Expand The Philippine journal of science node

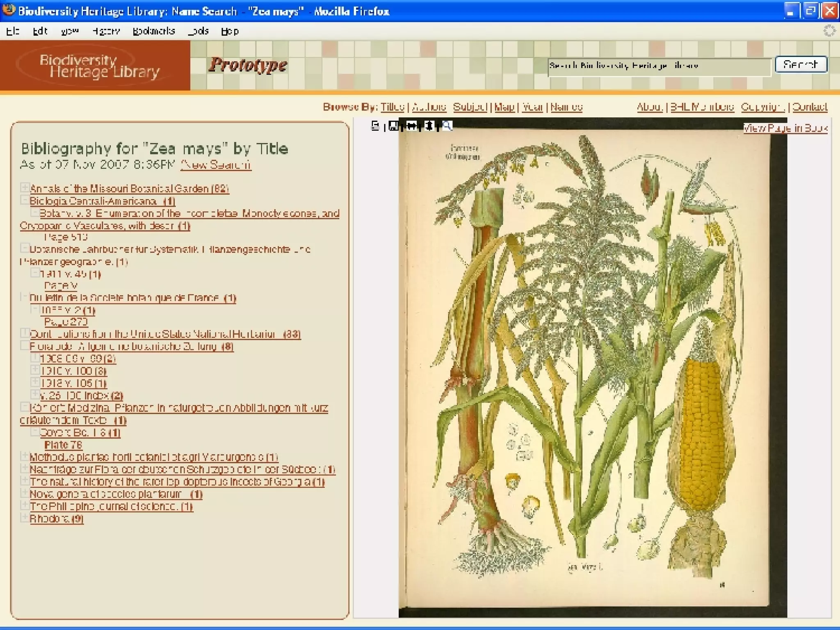click(x=25, y=505)
